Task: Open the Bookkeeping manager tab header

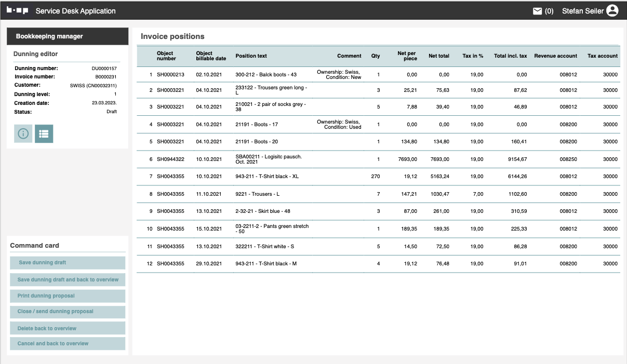Action: pyautogui.click(x=67, y=36)
